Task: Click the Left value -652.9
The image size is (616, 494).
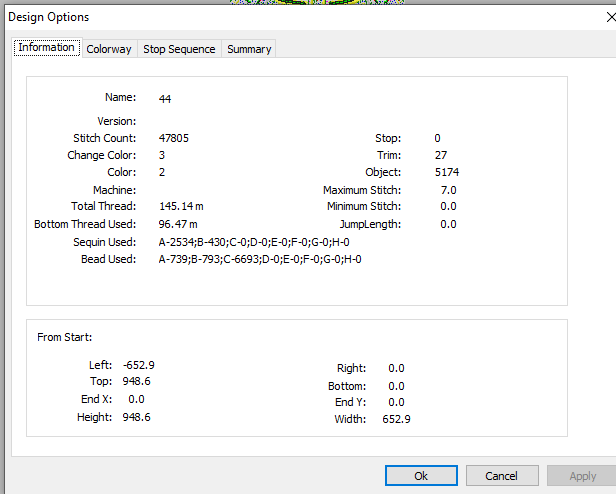Action: coord(139,365)
